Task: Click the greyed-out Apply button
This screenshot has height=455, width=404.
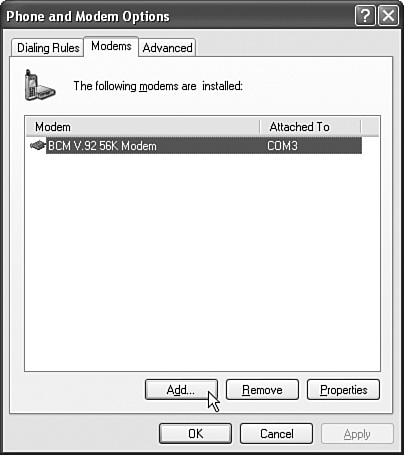Action: [357, 434]
